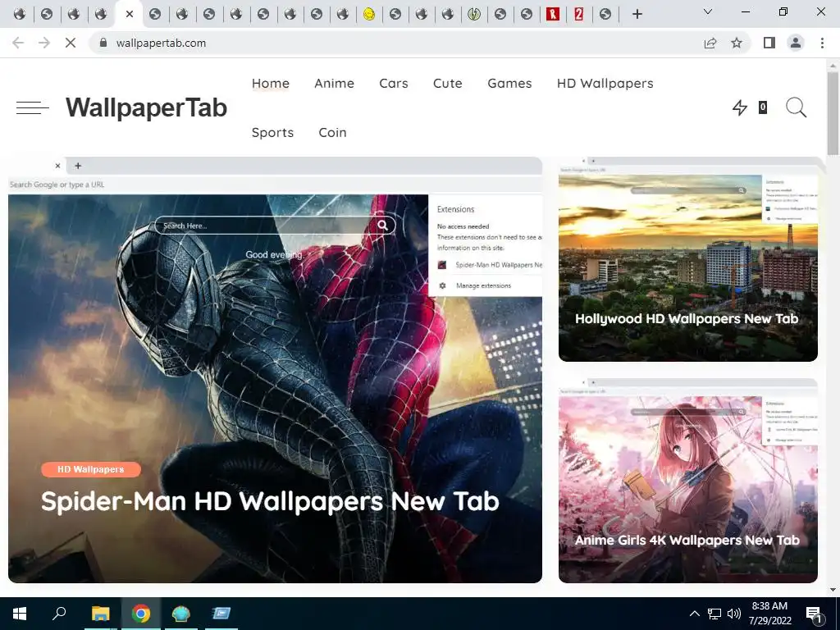The image size is (840, 630).
Task: Open the Anime category
Action: [335, 84]
